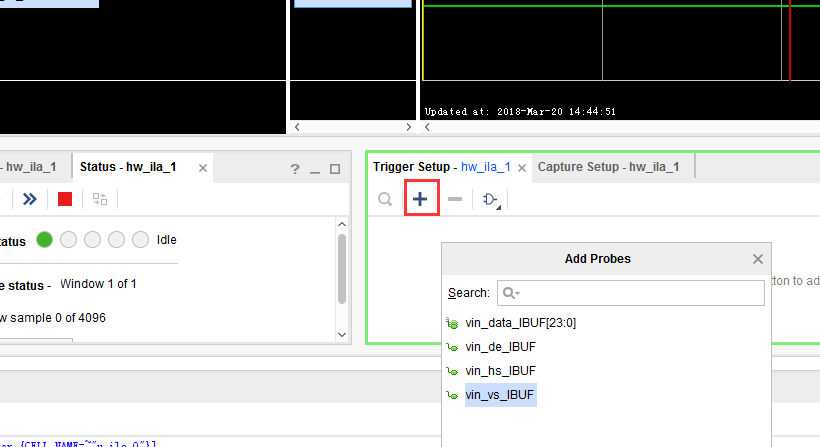
Task: Select the highlighted vin_vs_IBUF probe
Action: [x=500, y=395]
